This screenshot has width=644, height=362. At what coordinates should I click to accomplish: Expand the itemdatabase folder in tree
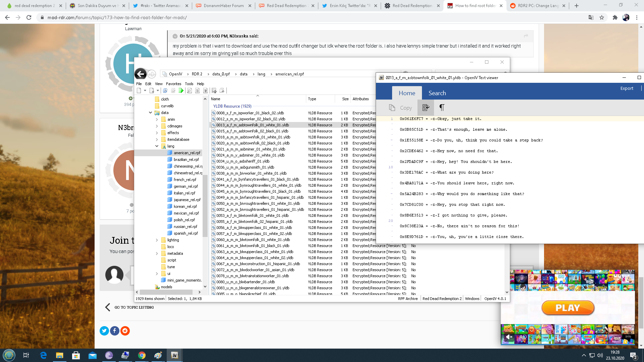pos(157,139)
